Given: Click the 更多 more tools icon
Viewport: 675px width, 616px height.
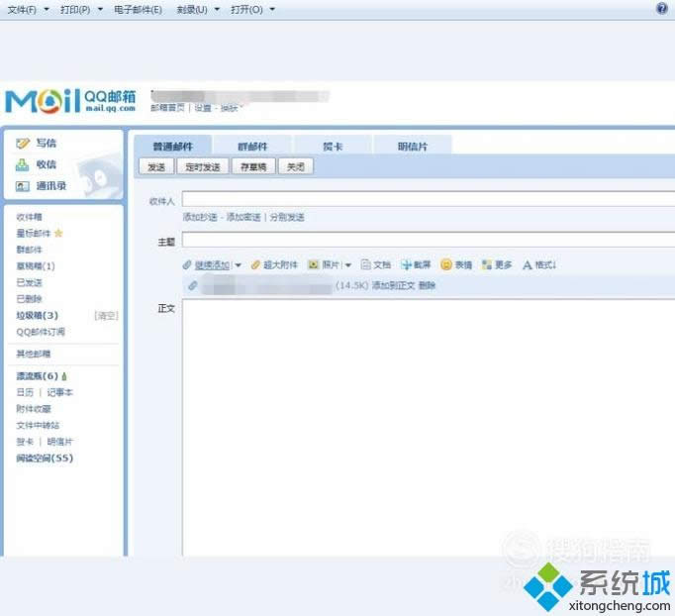Looking at the screenshot, I should [x=486, y=264].
